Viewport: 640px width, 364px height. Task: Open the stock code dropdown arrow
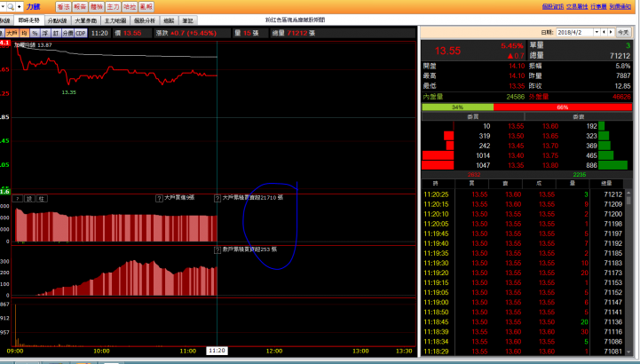[3, 6]
